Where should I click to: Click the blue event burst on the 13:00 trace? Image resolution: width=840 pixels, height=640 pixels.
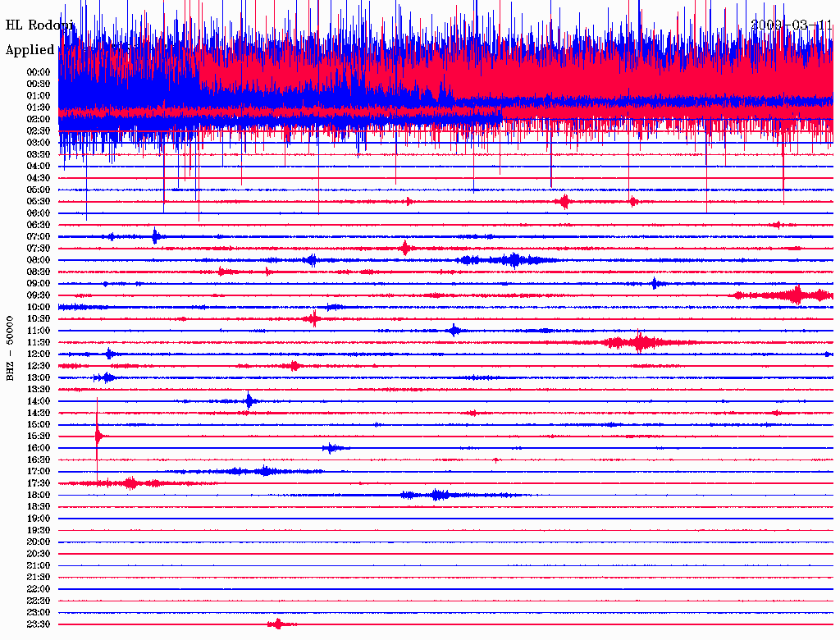click(x=105, y=377)
